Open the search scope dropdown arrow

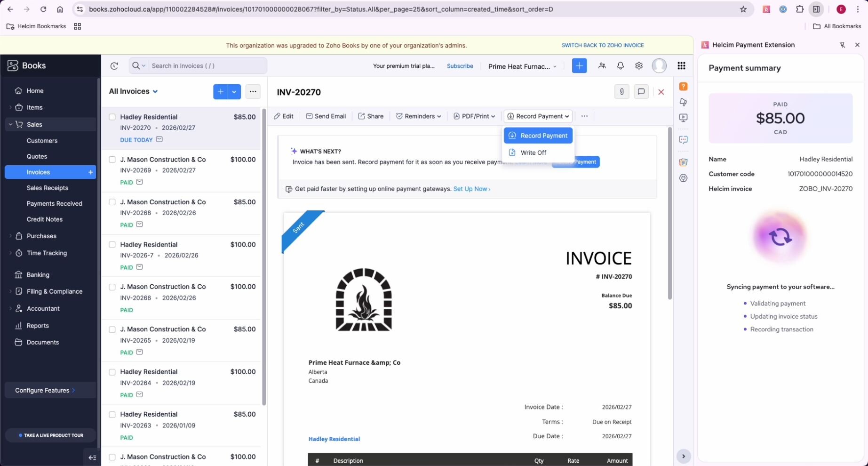pyautogui.click(x=143, y=66)
